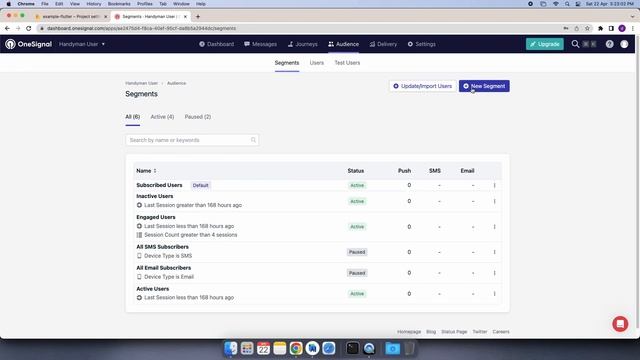The image size is (640, 360).
Task: Open the Handyman User app dropdown
Action: [82, 44]
